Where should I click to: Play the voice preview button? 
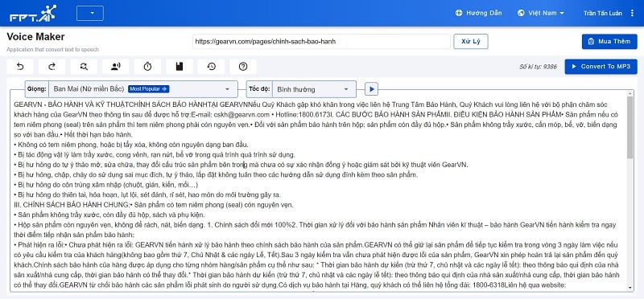371,88
